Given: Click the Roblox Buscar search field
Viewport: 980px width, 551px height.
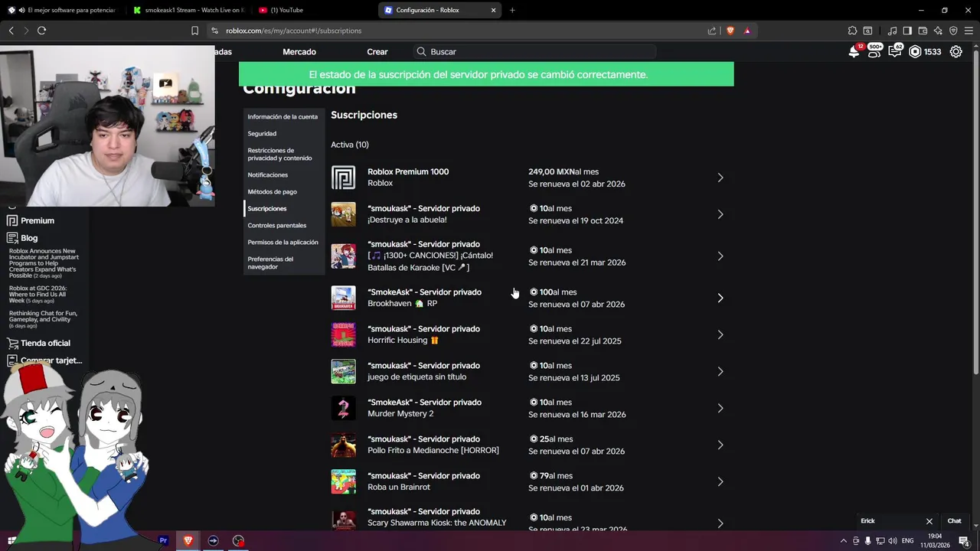Looking at the screenshot, I should tap(534, 52).
